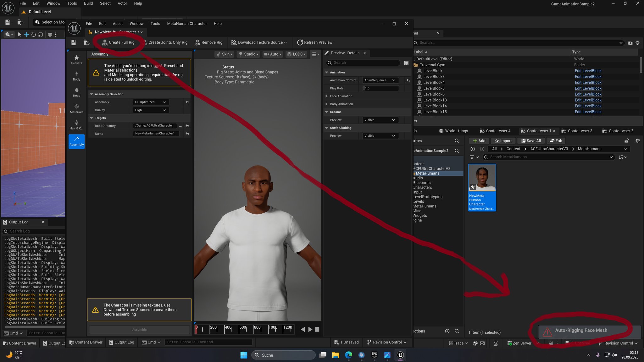Open File Explorer from taskbar
The height and width of the screenshot is (362, 644).
pyautogui.click(x=336, y=355)
